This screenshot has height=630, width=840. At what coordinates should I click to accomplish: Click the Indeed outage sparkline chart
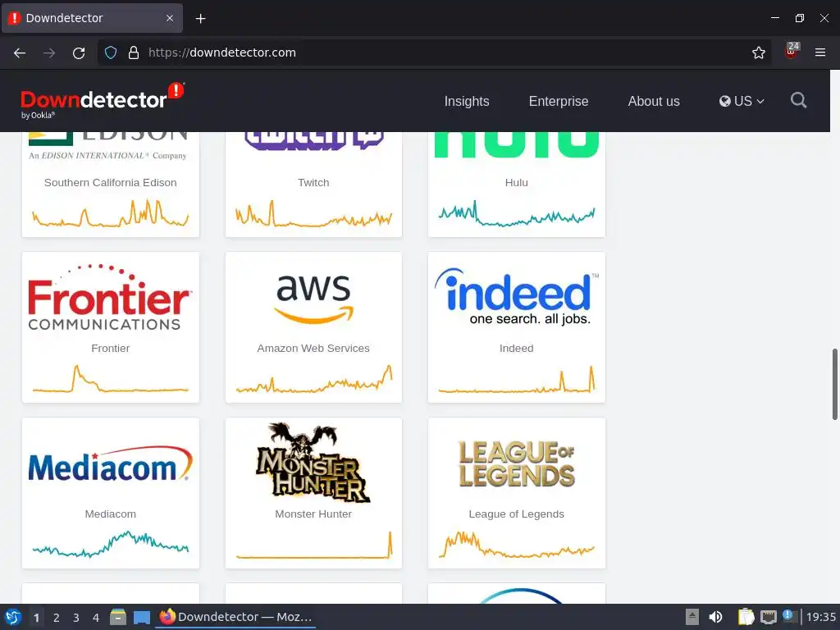click(x=517, y=379)
